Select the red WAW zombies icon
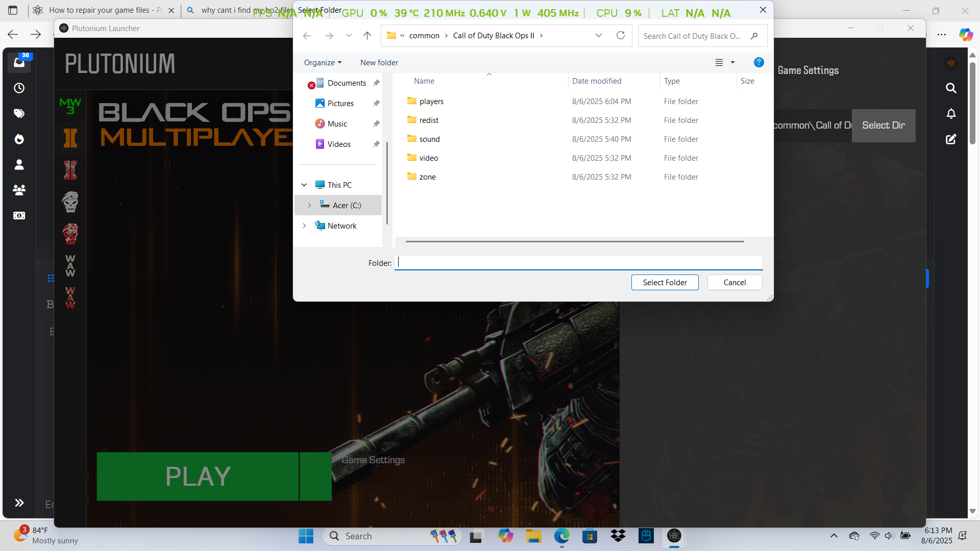The width and height of the screenshot is (980, 551). pyautogui.click(x=70, y=298)
